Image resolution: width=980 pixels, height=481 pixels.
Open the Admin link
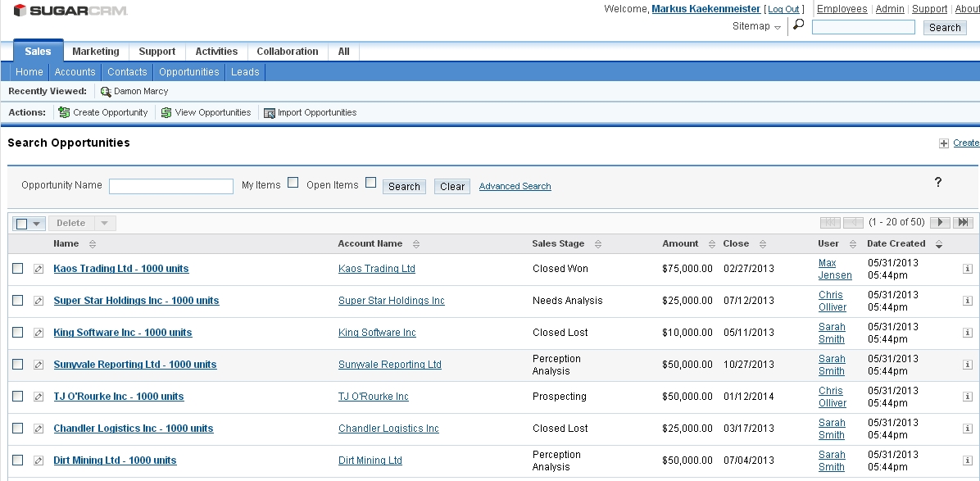point(890,9)
